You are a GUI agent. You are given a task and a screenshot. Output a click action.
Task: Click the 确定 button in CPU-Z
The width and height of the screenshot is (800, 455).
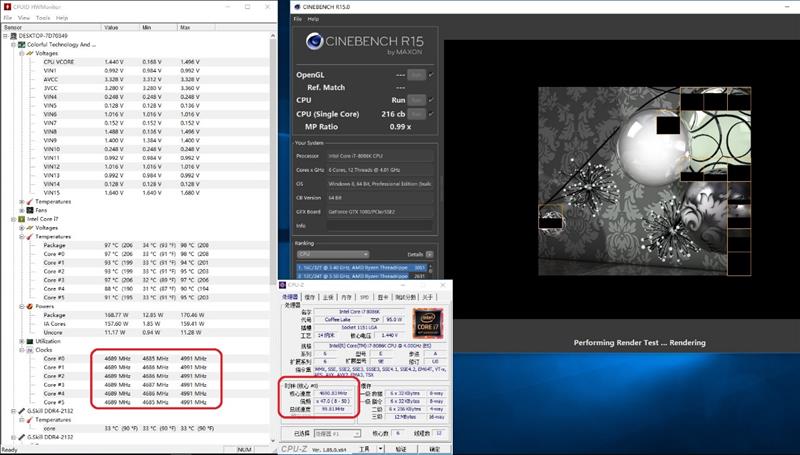434,449
